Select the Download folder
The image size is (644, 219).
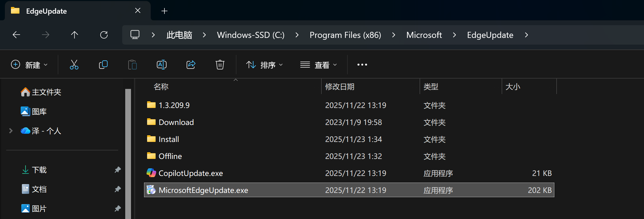[176, 122]
